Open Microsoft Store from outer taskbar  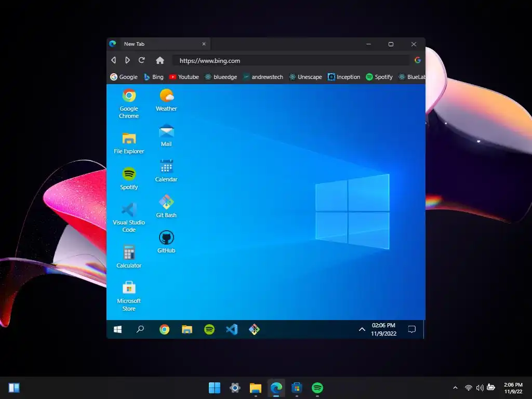[297, 388]
